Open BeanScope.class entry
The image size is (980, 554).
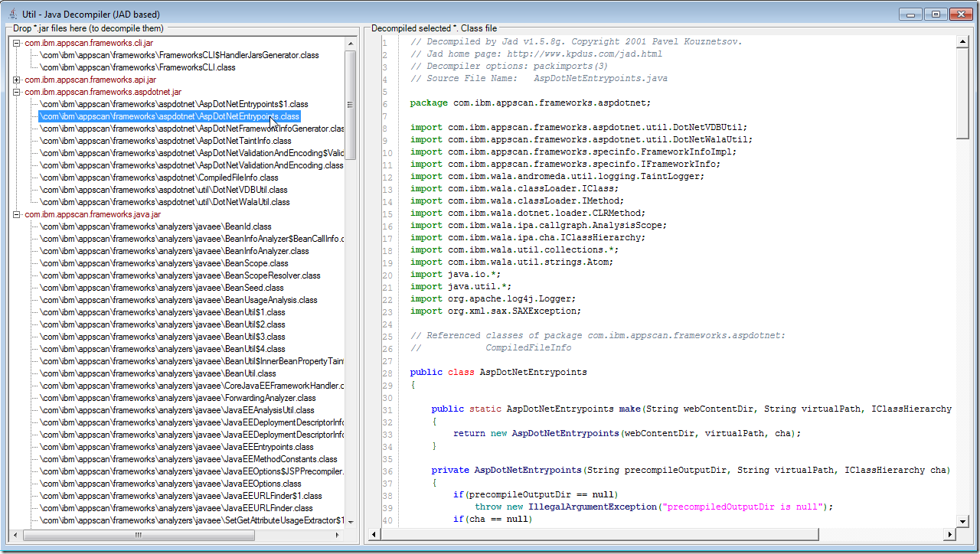pos(164,263)
